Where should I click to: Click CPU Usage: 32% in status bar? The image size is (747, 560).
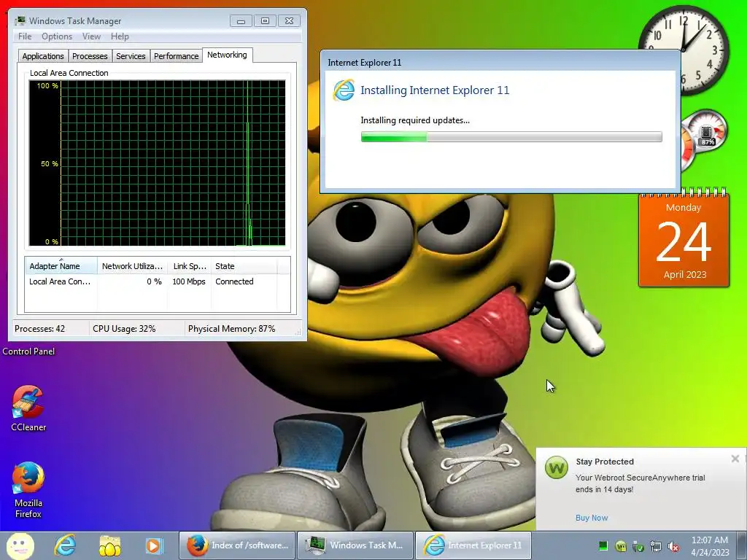tap(124, 329)
